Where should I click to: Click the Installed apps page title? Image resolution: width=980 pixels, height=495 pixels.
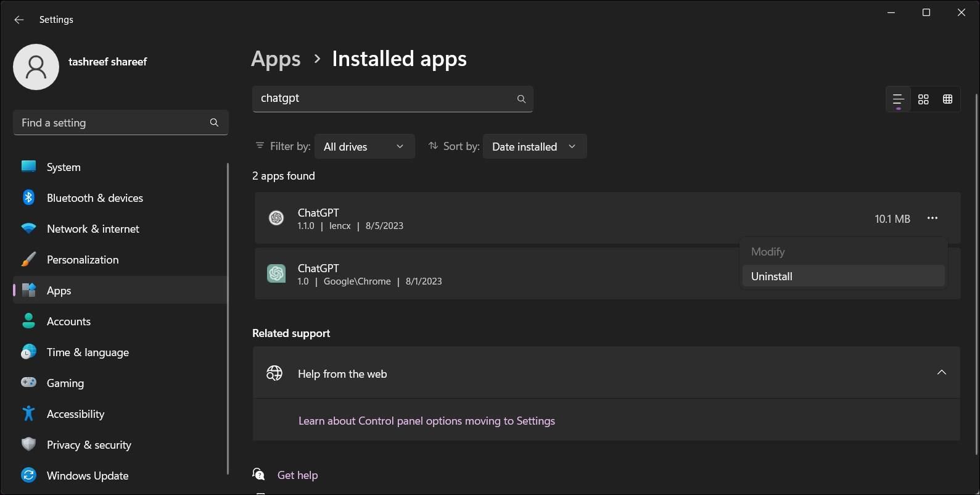point(399,59)
